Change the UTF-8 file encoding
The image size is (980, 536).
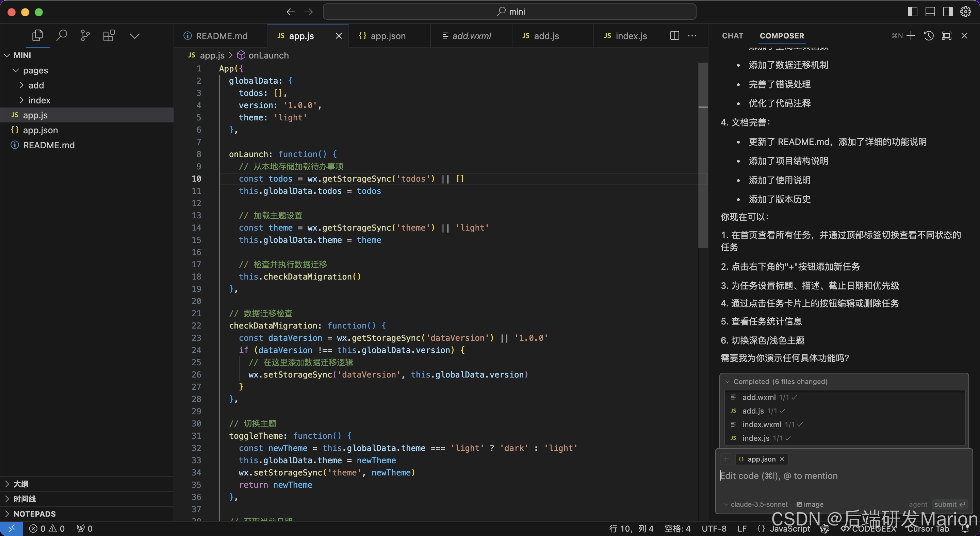tap(714, 529)
